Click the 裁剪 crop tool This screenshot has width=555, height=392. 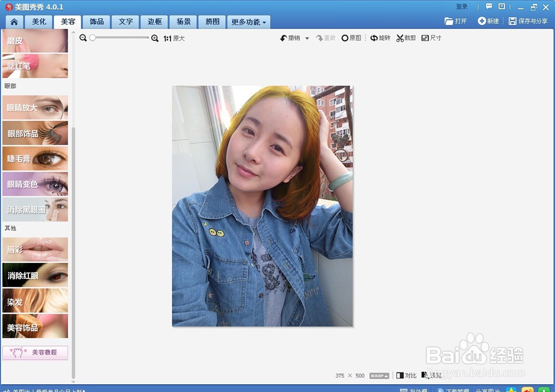point(405,38)
